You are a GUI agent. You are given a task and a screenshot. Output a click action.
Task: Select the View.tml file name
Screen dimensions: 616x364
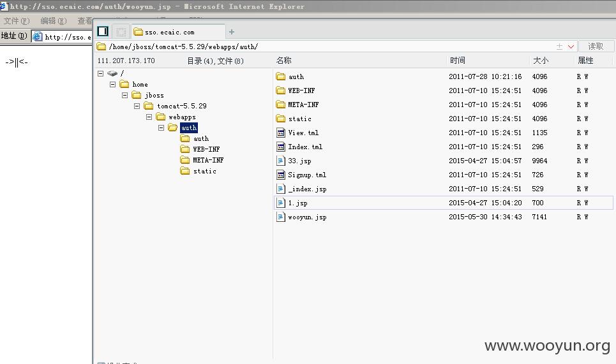pyautogui.click(x=303, y=133)
